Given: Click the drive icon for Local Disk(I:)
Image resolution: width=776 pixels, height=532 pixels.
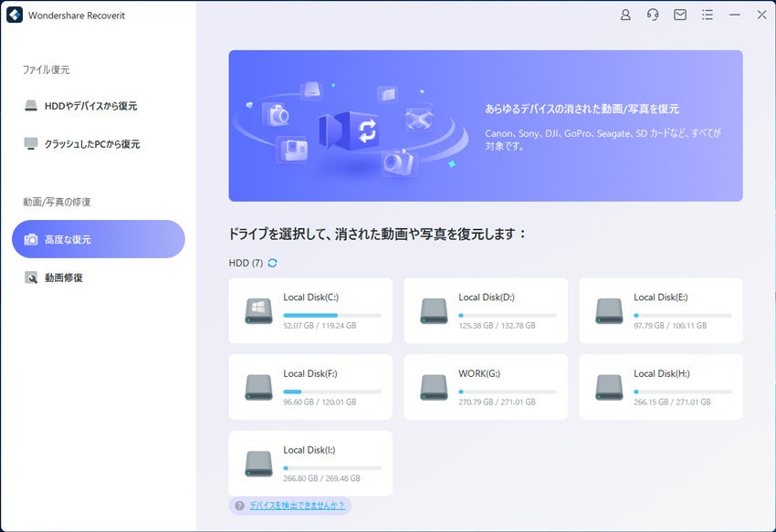Looking at the screenshot, I should [259, 464].
